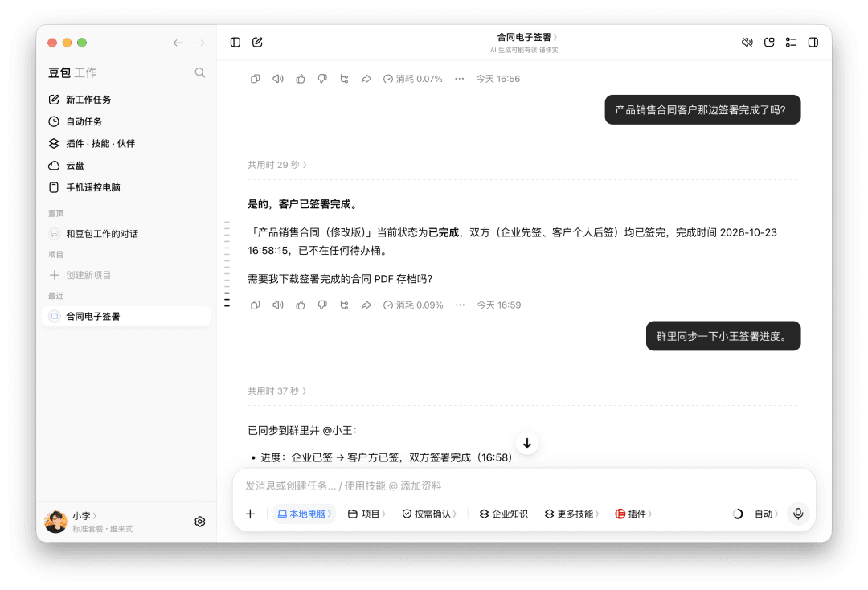The image size is (868, 590).
Task: Click 请核实 link under title
Action: point(549,50)
